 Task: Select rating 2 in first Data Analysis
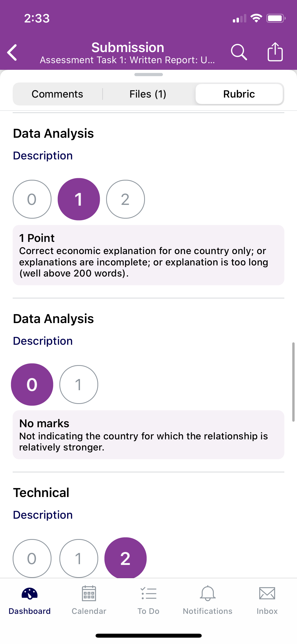[125, 199]
